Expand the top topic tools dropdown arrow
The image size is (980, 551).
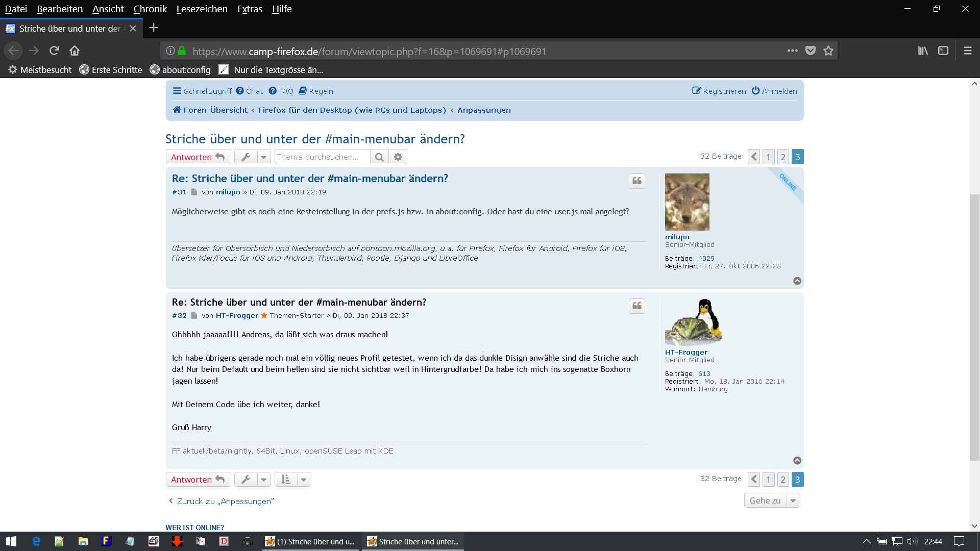[x=264, y=157]
